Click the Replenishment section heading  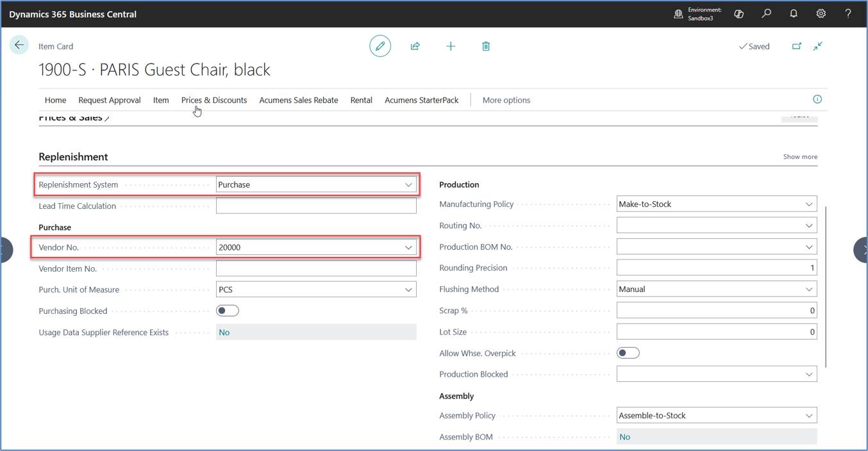click(73, 157)
